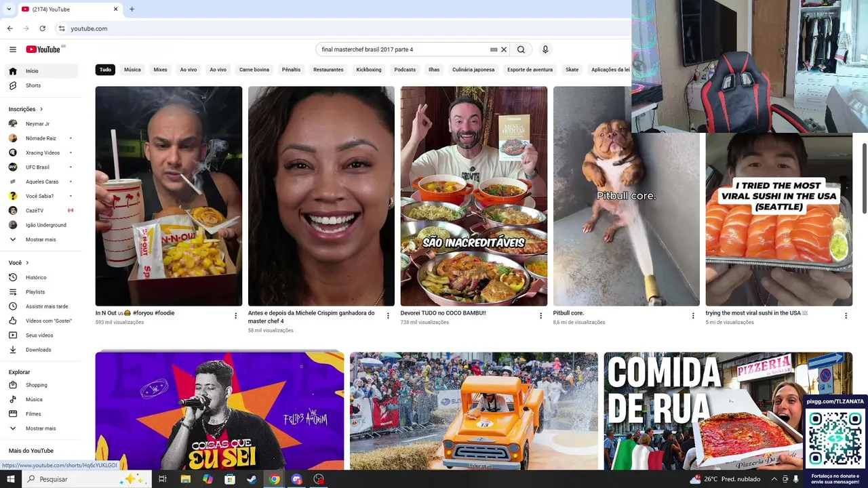Play the In N Out foodie short thumbnail
Image resolution: width=868 pixels, height=488 pixels.
coord(169,196)
